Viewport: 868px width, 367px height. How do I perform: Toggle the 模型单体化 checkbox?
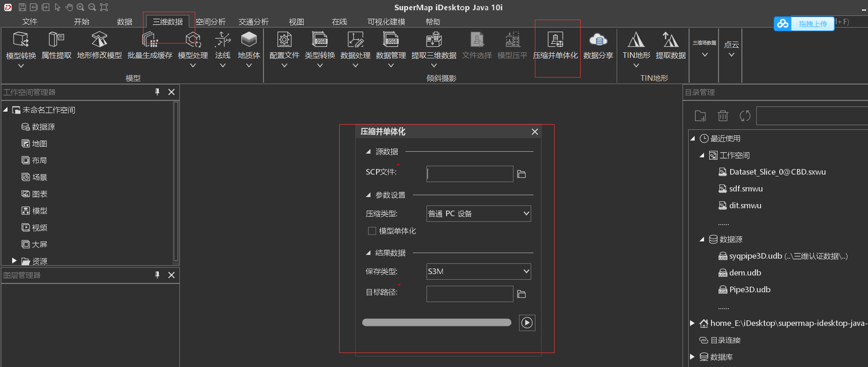(x=372, y=231)
